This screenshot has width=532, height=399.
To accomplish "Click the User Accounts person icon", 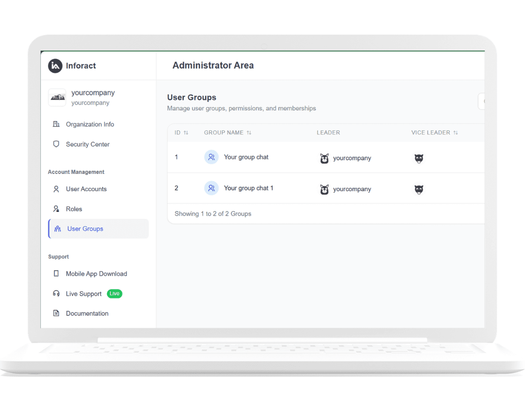I will click(56, 189).
